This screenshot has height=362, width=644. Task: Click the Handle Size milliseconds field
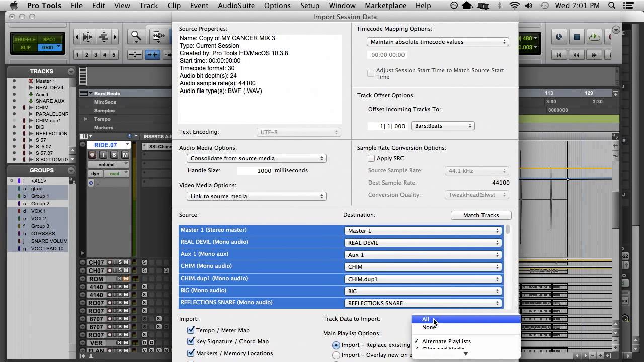click(x=255, y=171)
